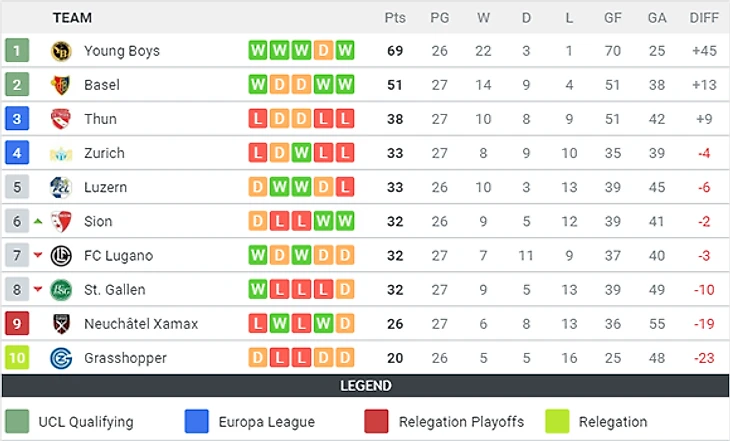Click the UCL Qualifying green legend swatch

click(17, 421)
